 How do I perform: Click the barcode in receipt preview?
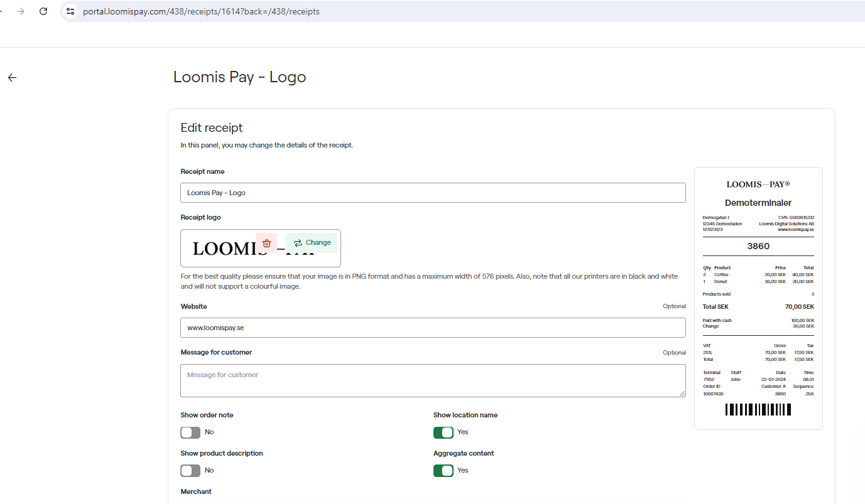pos(758,410)
